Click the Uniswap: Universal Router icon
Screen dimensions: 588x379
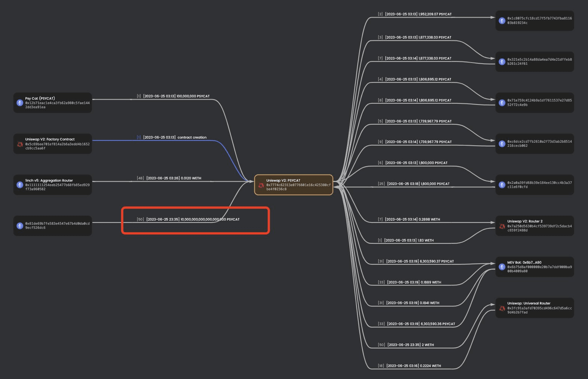point(502,308)
